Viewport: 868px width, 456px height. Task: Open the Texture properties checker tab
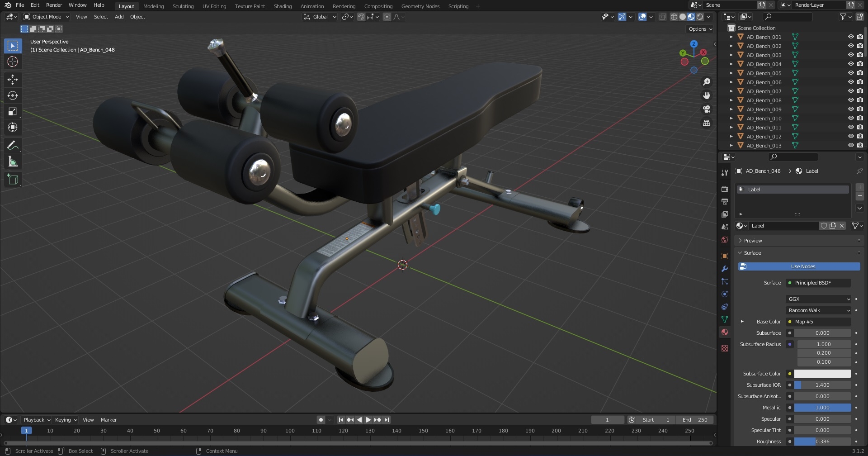click(725, 348)
